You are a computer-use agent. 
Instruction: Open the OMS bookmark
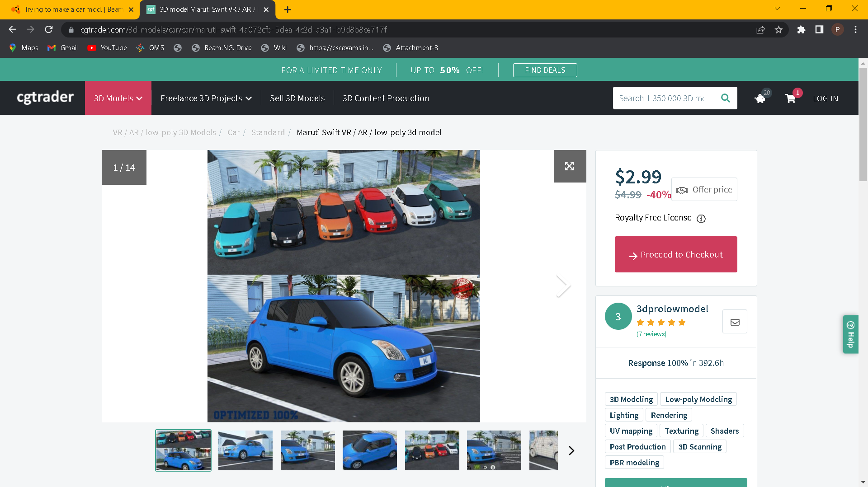point(150,48)
